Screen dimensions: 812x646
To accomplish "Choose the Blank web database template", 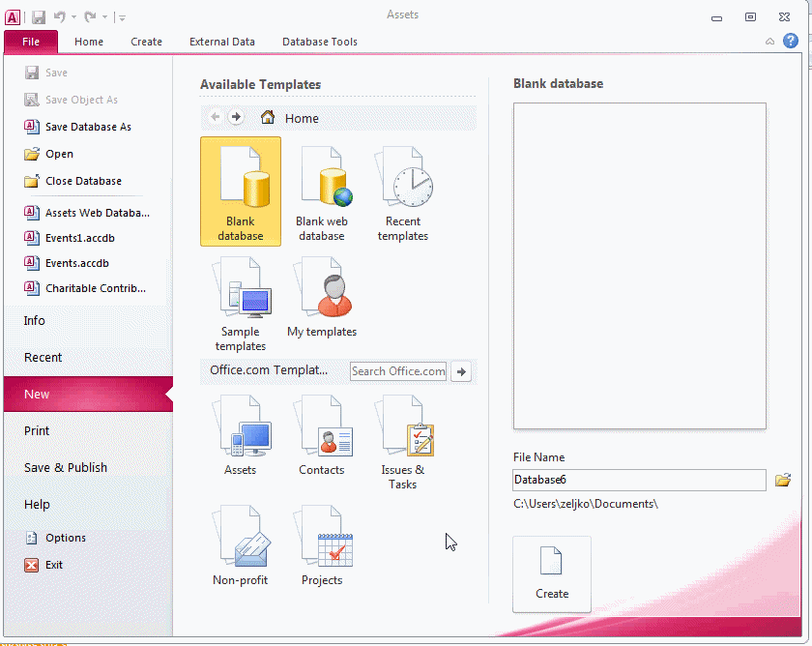I will pyautogui.click(x=322, y=191).
